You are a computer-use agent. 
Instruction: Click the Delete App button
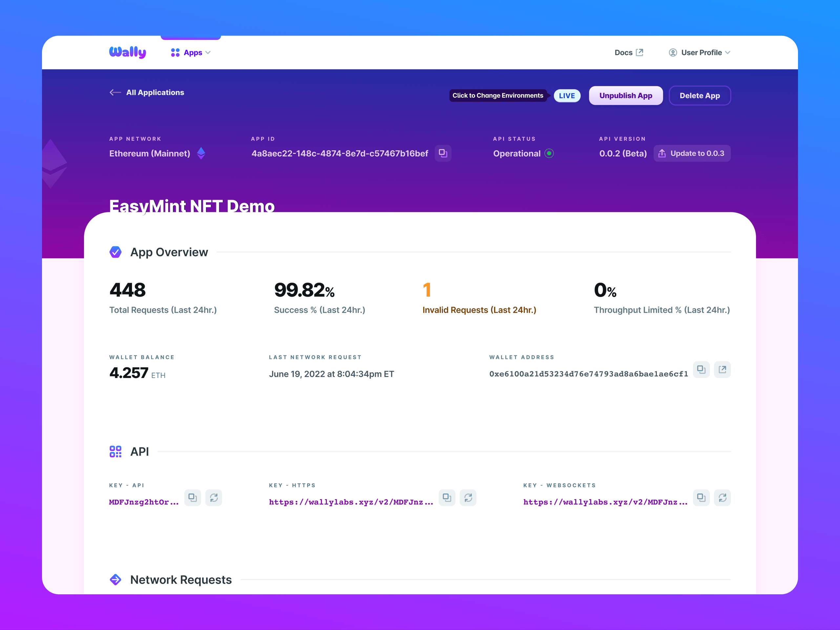(700, 96)
